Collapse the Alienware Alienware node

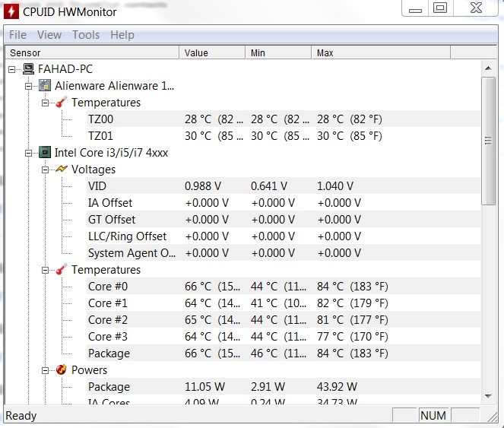[29, 86]
